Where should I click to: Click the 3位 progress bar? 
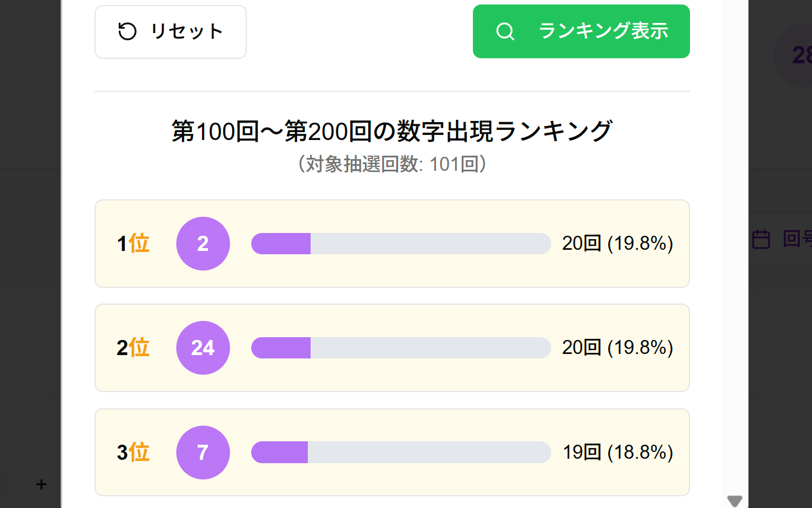[401, 452]
